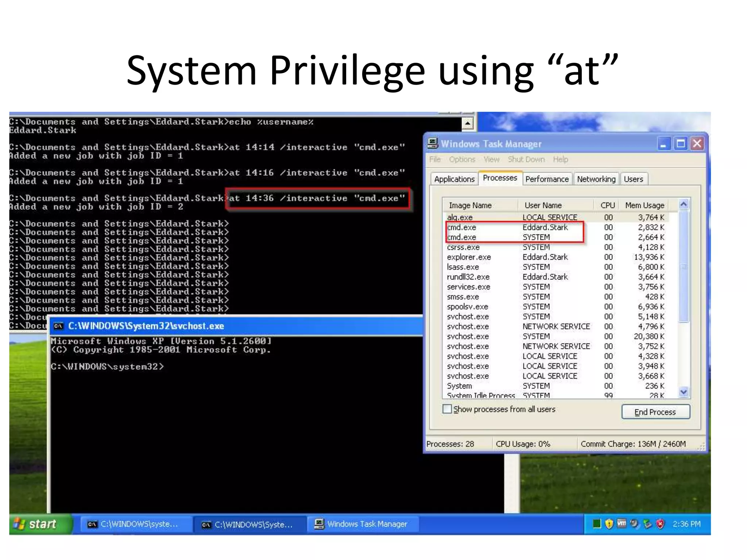This screenshot has height=560, width=747.
Task: Click the Processes: 28 status entry
Action: point(450,444)
